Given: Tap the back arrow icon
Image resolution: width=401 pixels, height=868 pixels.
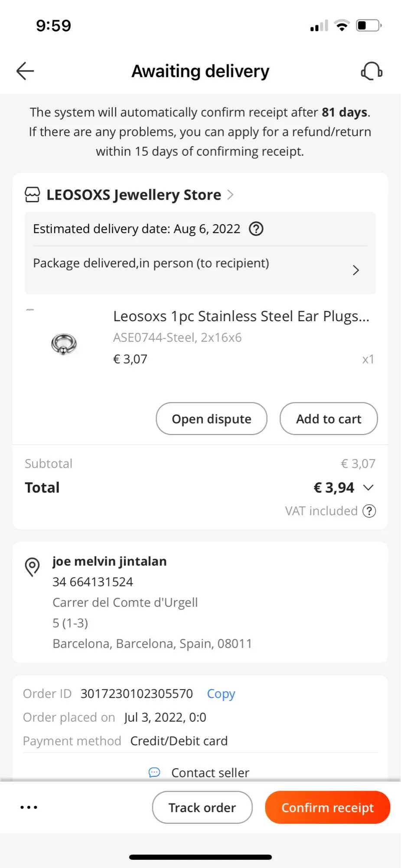Looking at the screenshot, I should (x=25, y=71).
